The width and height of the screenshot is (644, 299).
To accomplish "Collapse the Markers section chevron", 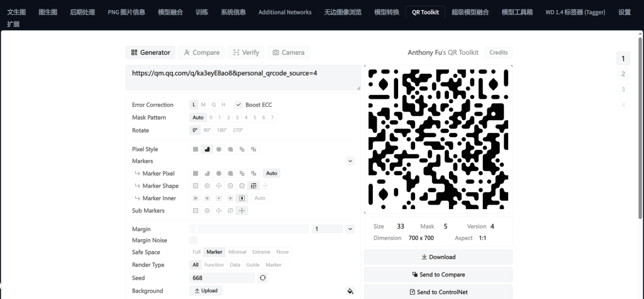I will 350,161.
